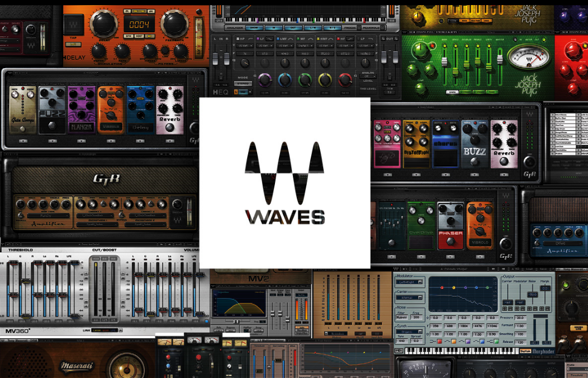The height and width of the screenshot is (378, 588).
Task: Click the VU meter on the green Jack Joseph Puig plugin
Action: pos(528,57)
